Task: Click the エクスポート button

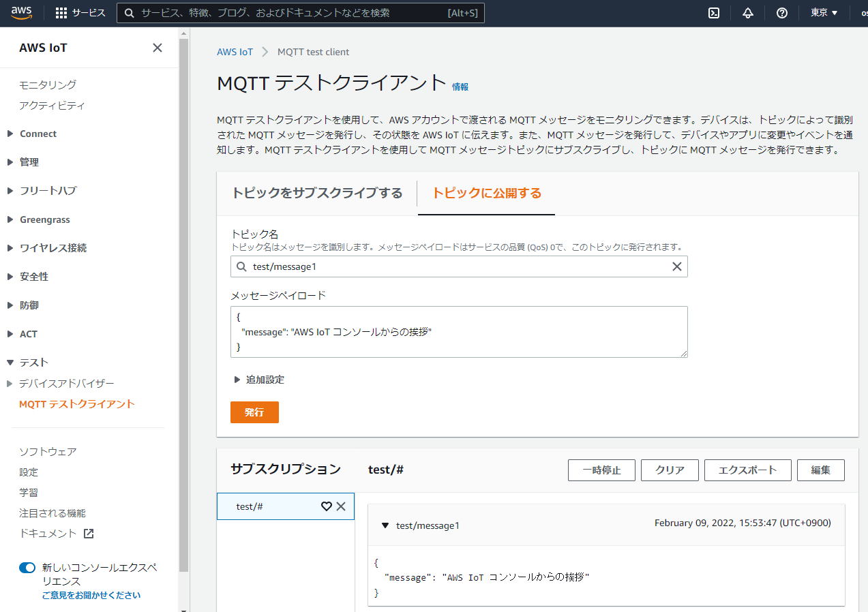Action: [747, 470]
